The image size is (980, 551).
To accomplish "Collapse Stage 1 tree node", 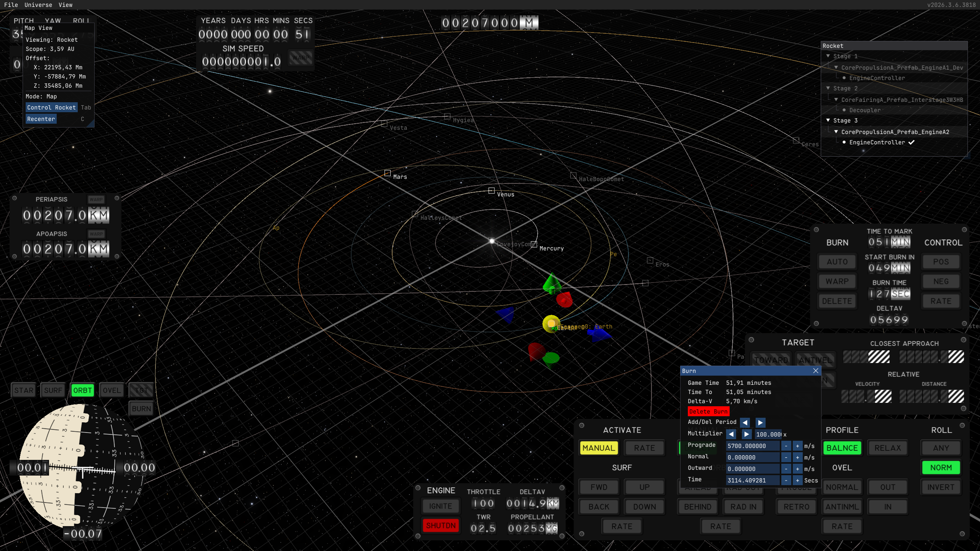I will pos(828,56).
